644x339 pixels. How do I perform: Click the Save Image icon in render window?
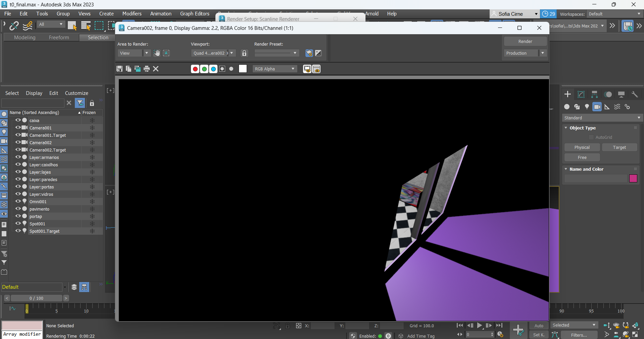tap(119, 69)
